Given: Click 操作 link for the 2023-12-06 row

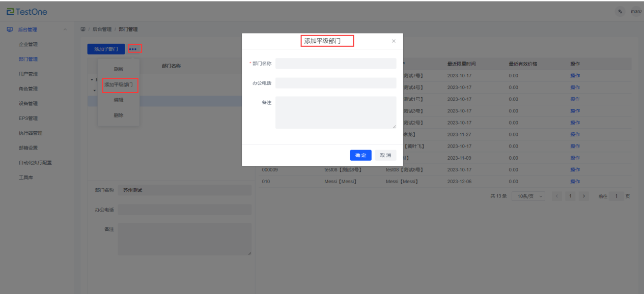Looking at the screenshot, I should coord(575,182).
